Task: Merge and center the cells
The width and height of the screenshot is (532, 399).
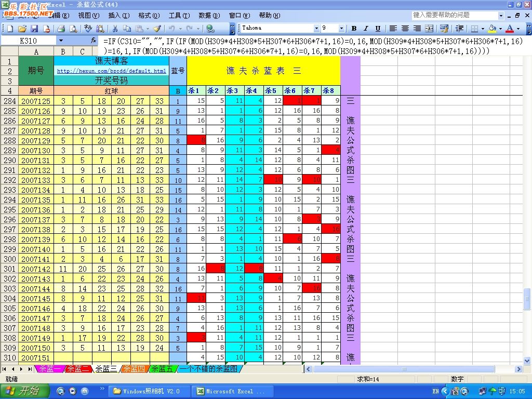Action: (x=429, y=29)
